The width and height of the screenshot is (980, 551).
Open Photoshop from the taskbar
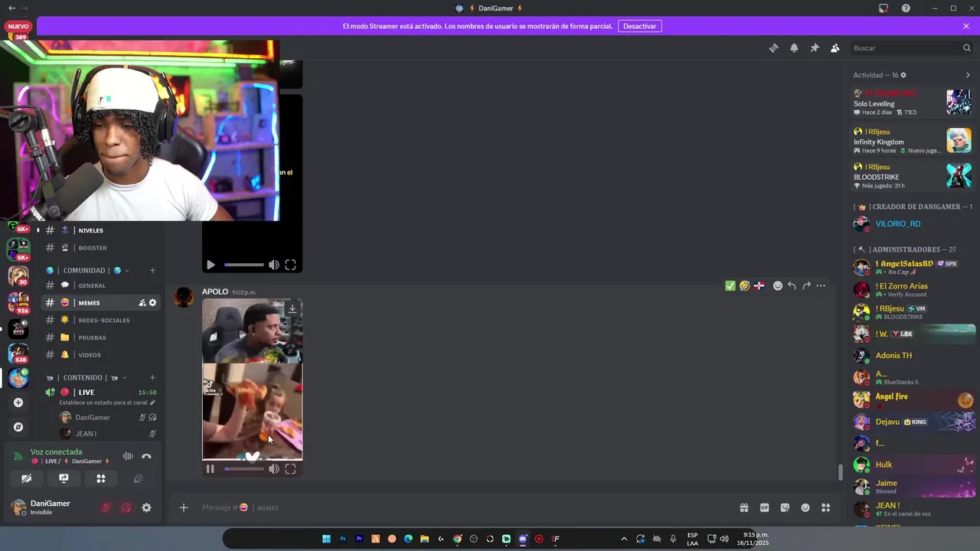tap(343, 539)
